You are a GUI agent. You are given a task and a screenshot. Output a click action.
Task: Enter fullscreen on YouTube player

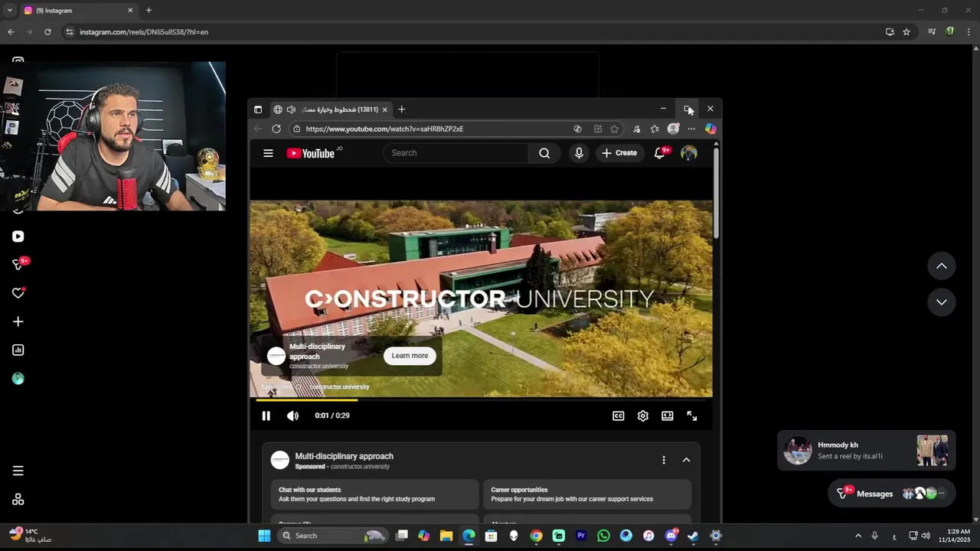click(x=692, y=416)
